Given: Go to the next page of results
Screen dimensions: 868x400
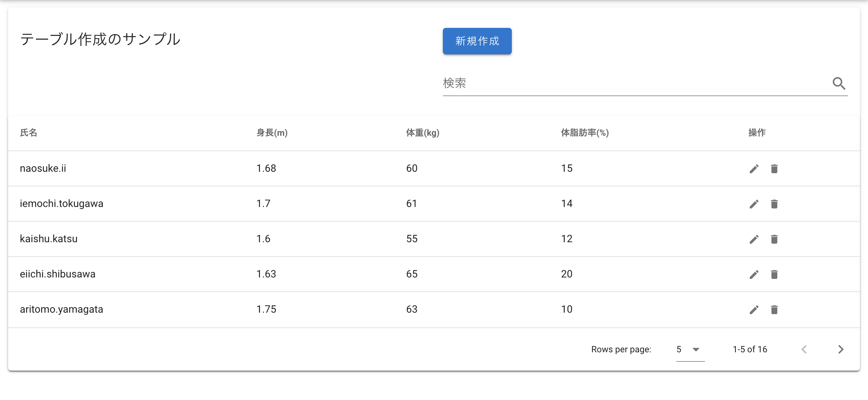Looking at the screenshot, I should pyautogui.click(x=841, y=349).
